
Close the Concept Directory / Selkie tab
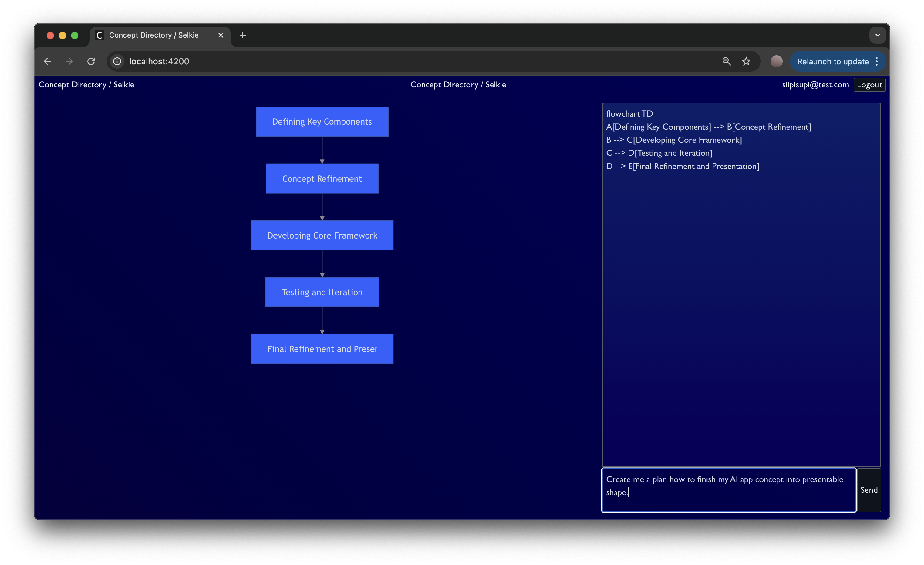221,35
